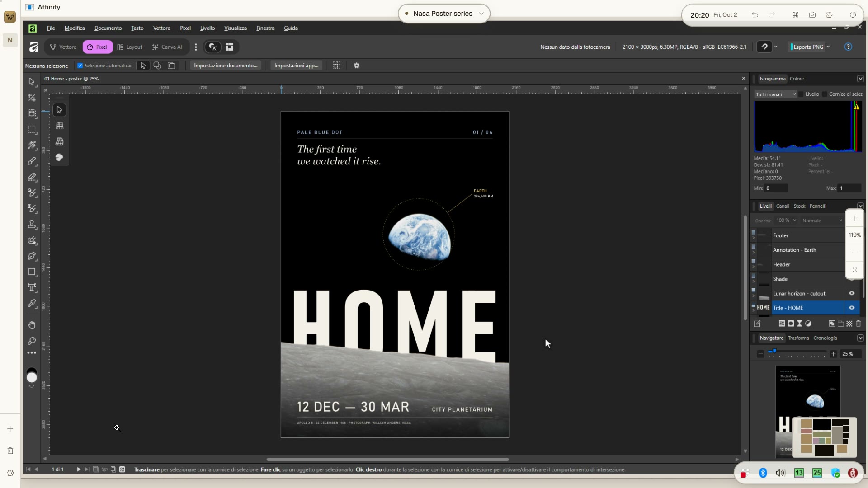Select the Artistic Text tool
868x488 pixels.
(x=32, y=288)
